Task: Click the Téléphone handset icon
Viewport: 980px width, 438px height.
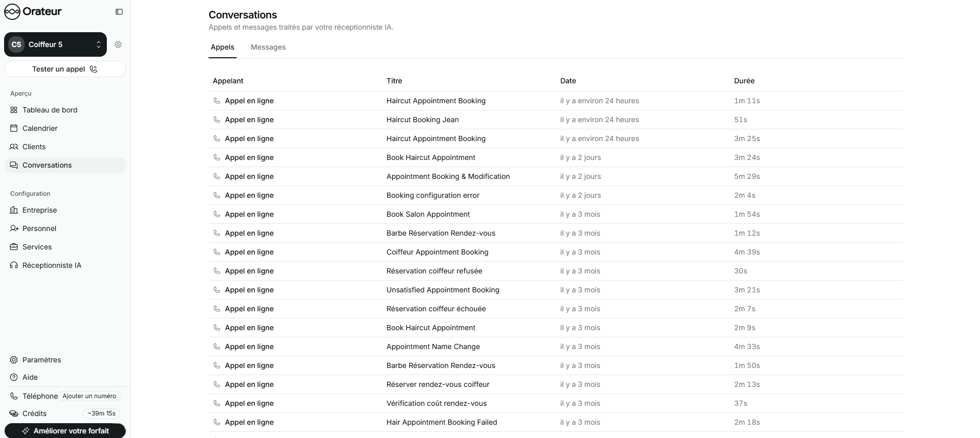Action: 14,396
